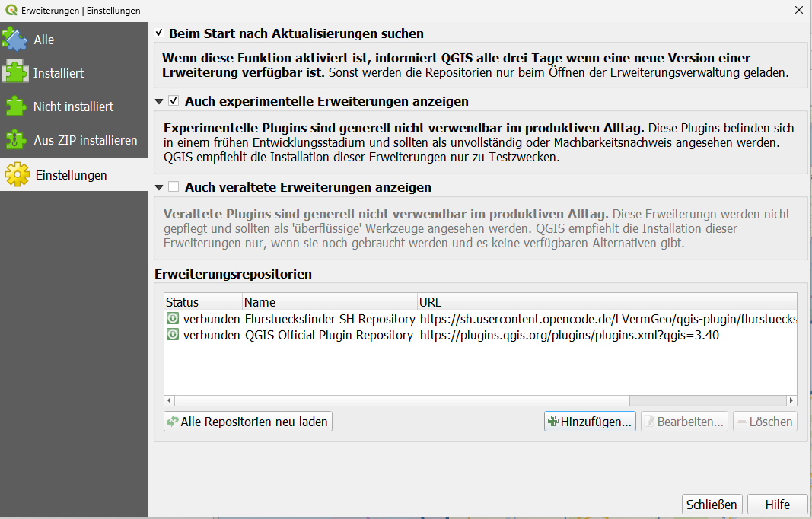Image resolution: width=812 pixels, height=519 pixels.
Task: Click the QGIS logo in title bar
Action: tap(10, 10)
